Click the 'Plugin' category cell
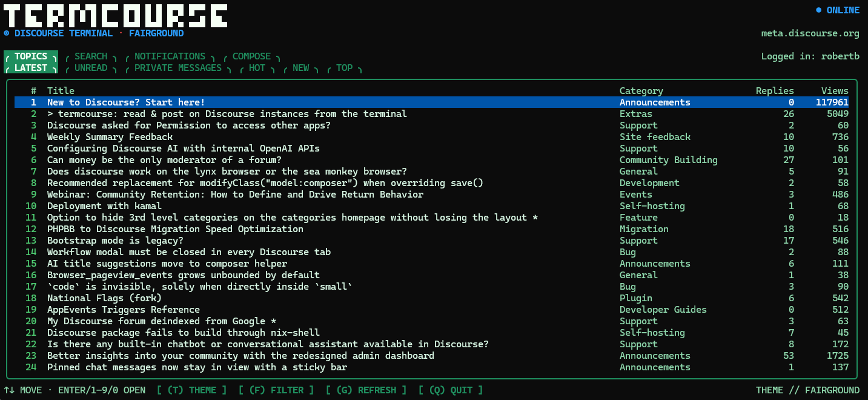 (x=636, y=298)
